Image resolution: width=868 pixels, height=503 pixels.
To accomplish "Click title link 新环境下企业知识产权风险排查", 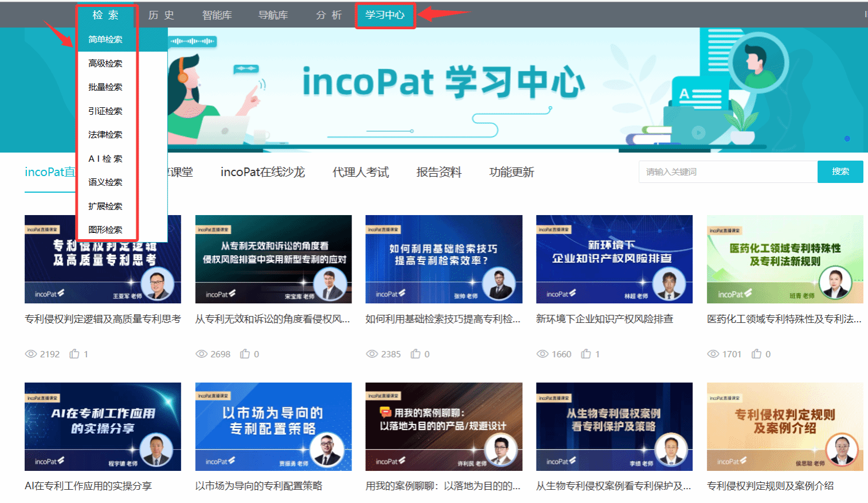I will [x=605, y=319].
